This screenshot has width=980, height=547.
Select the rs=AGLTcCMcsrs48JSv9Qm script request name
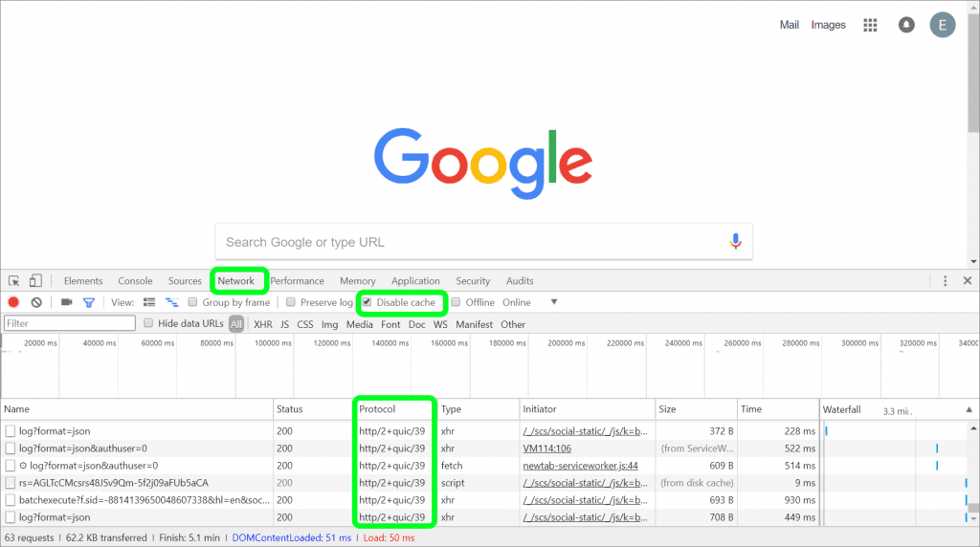pyautogui.click(x=113, y=483)
